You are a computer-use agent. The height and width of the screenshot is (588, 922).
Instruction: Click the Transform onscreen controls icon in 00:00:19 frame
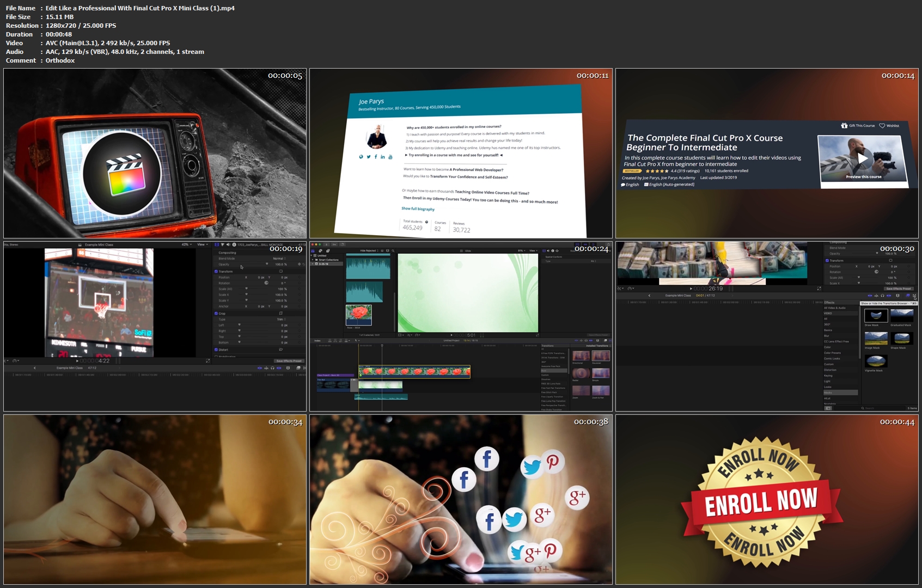coord(281,271)
